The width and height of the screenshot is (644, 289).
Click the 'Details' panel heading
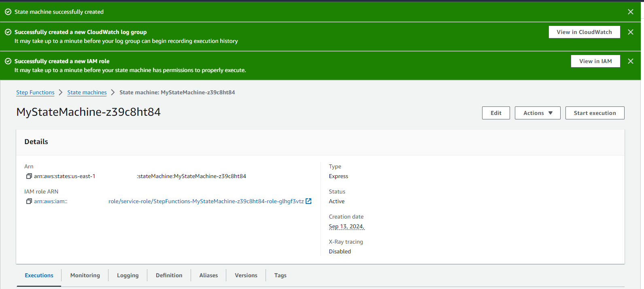click(36, 142)
